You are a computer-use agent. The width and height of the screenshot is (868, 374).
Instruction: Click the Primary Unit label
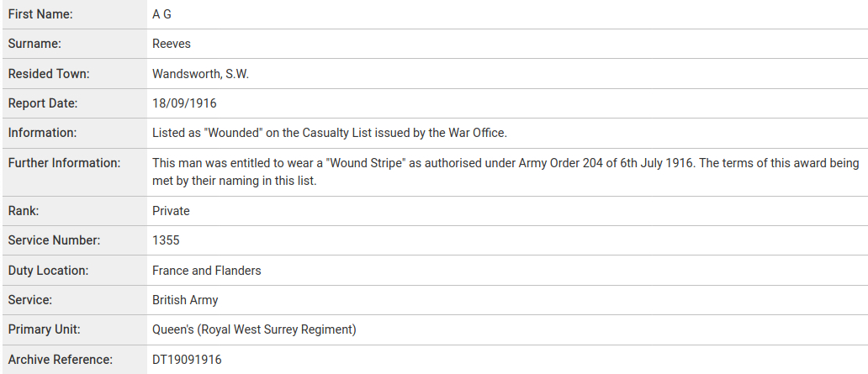45,329
